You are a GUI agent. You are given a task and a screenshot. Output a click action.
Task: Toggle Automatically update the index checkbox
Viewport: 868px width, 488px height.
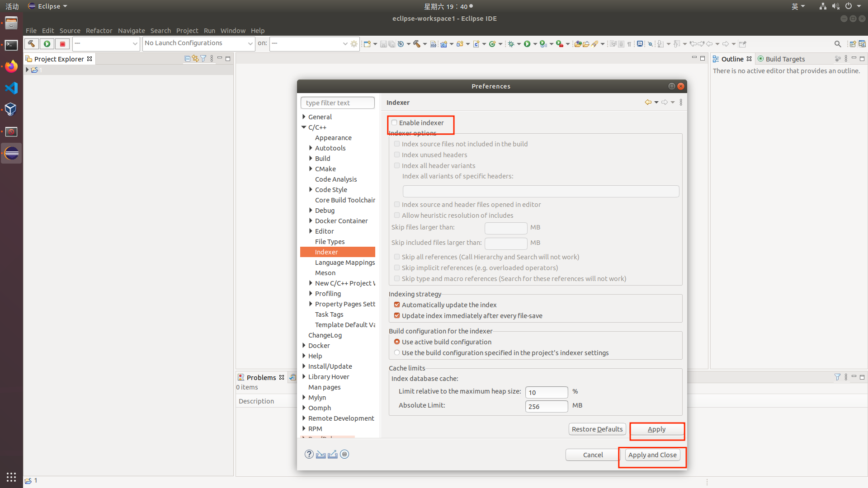pos(397,305)
